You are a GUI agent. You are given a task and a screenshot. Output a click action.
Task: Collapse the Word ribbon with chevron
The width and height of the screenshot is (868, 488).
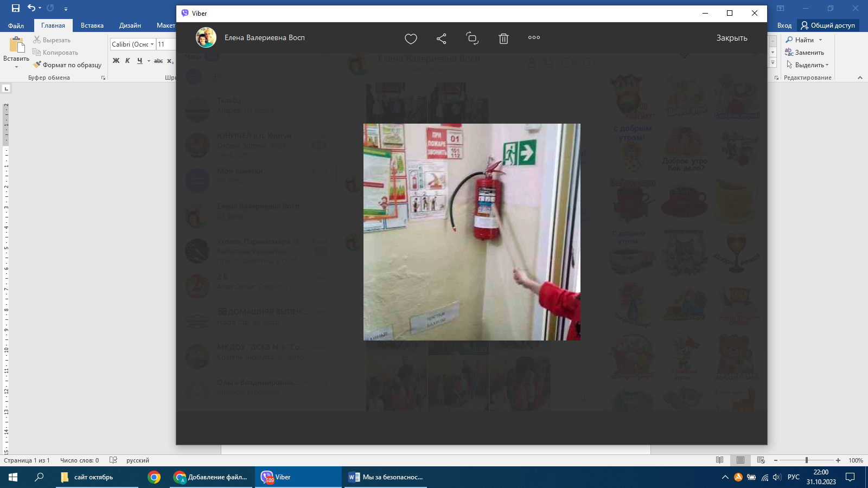coord(860,78)
